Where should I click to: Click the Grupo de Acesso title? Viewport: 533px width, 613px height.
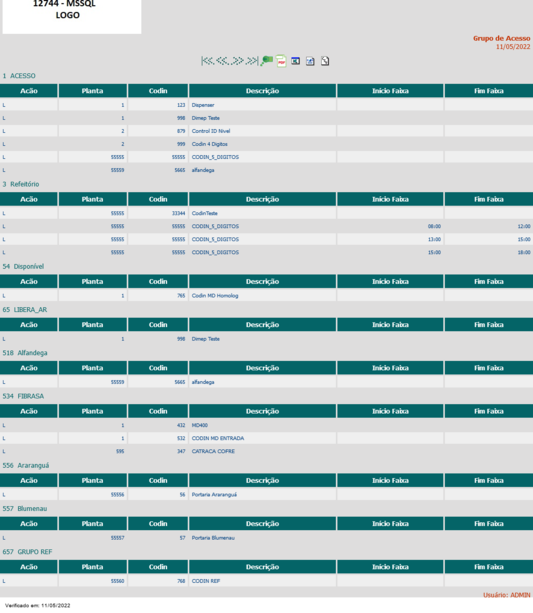502,38
